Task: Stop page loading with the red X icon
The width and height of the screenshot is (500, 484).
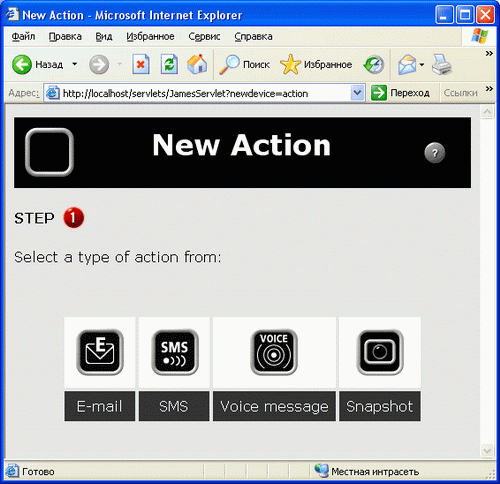Action: tap(141, 64)
